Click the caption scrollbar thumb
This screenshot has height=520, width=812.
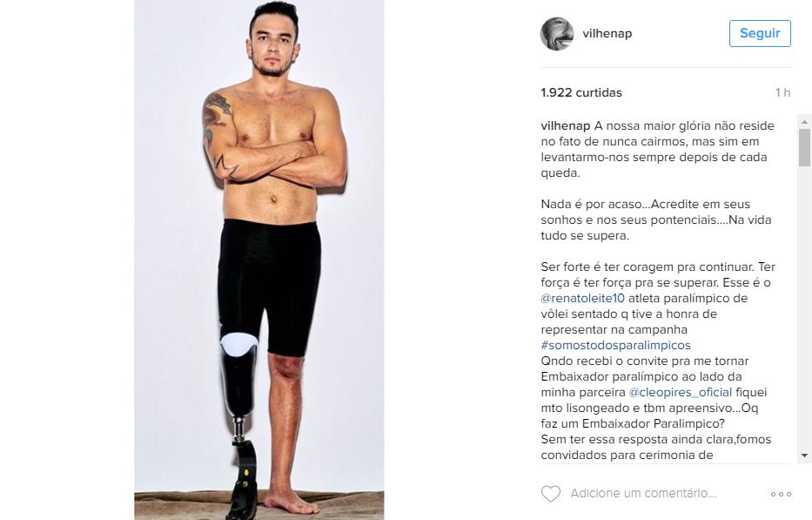click(x=804, y=148)
